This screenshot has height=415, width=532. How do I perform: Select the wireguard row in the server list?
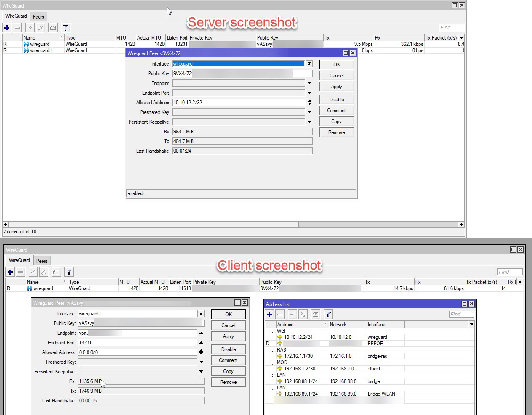click(x=234, y=44)
